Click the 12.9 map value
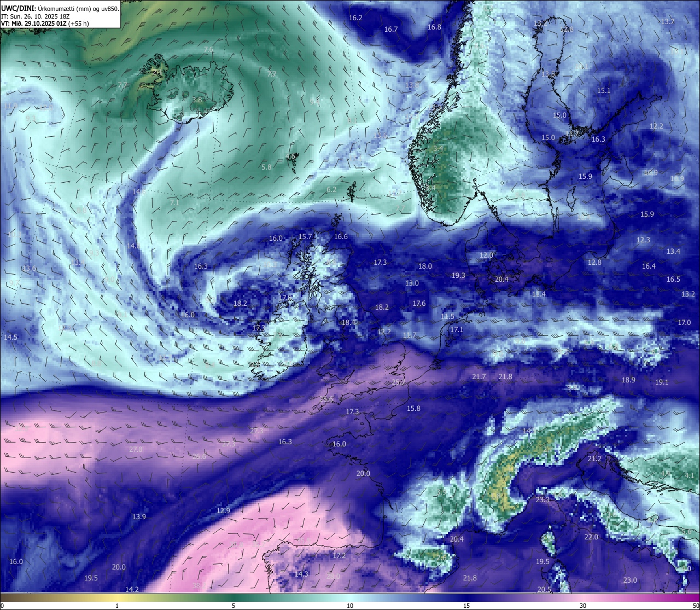 223,511
